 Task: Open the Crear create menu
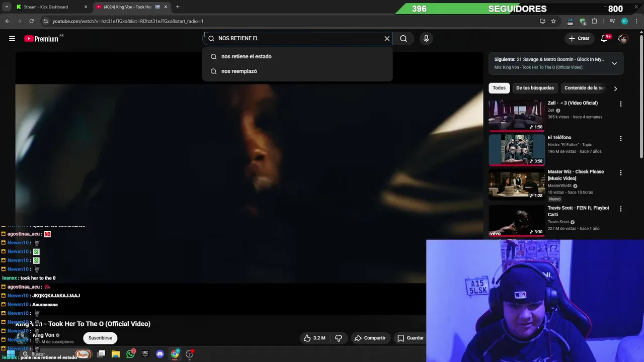click(x=579, y=39)
